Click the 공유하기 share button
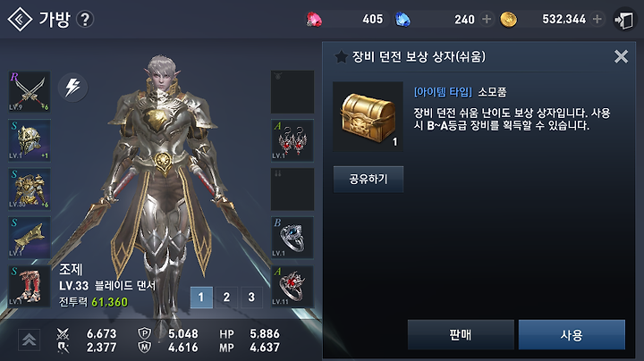 click(369, 180)
